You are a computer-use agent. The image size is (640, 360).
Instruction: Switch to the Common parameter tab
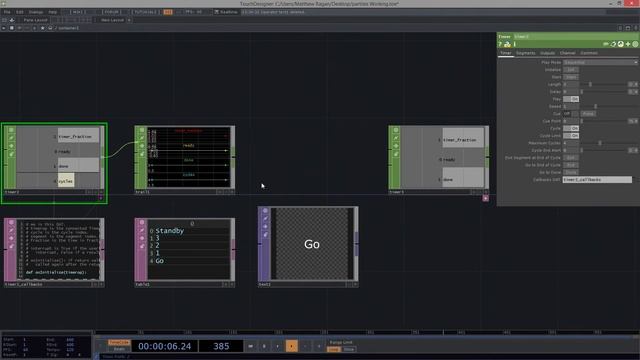pos(589,53)
